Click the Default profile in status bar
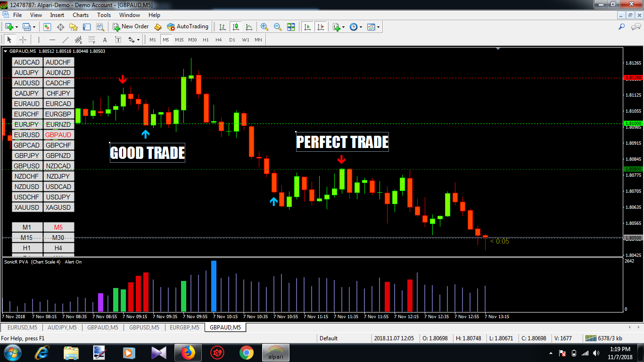 pyautogui.click(x=329, y=338)
